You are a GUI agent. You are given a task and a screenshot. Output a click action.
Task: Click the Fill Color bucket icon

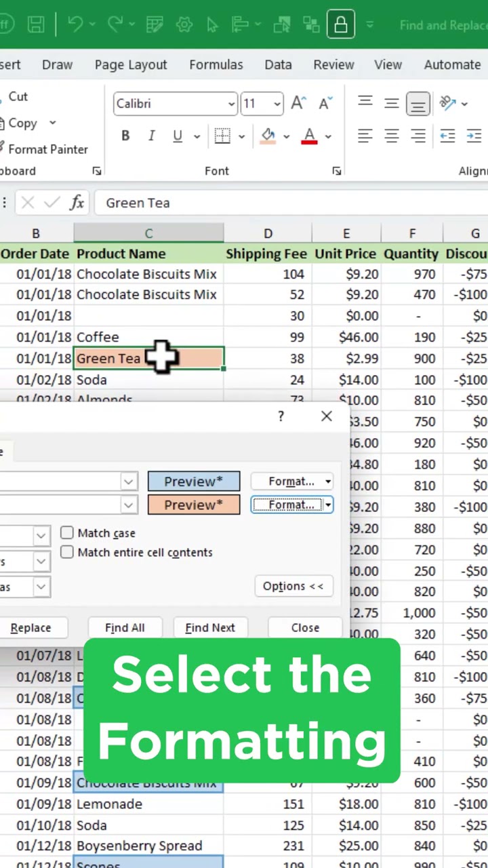(x=268, y=136)
